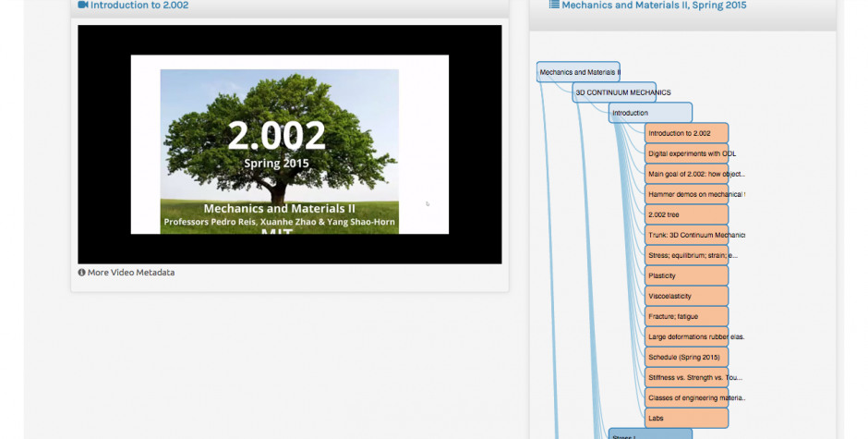Collapse the Introduction tree node
This screenshot has width=868, height=439.
point(650,113)
